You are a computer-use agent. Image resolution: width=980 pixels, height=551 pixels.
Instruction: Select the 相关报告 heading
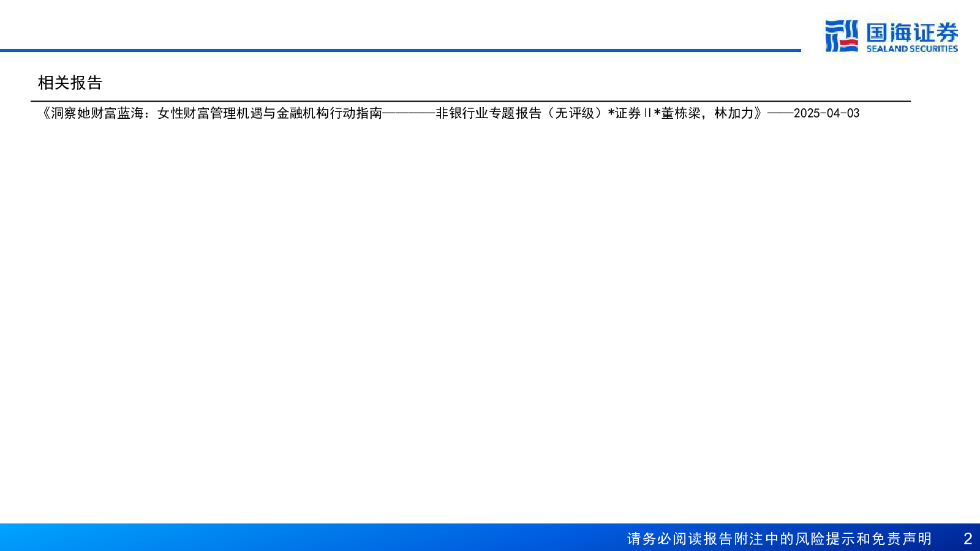(x=70, y=83)
